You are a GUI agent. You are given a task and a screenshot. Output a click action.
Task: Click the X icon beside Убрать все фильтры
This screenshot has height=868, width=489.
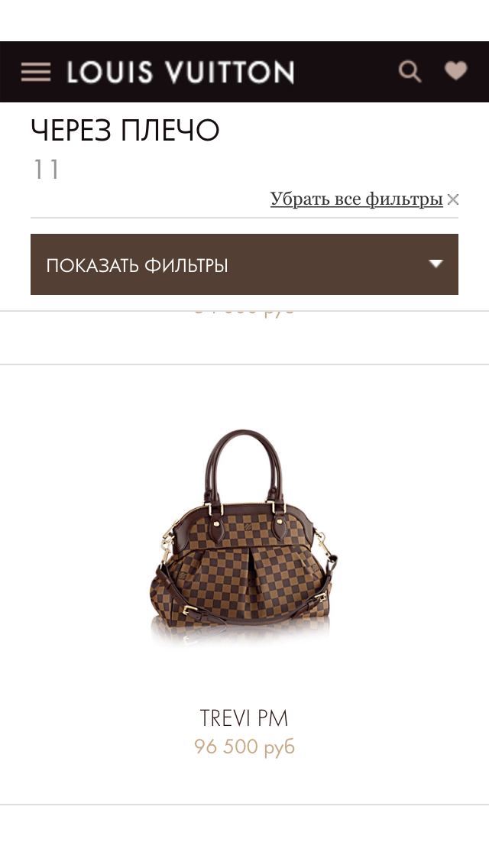click(x=453, y=199)
